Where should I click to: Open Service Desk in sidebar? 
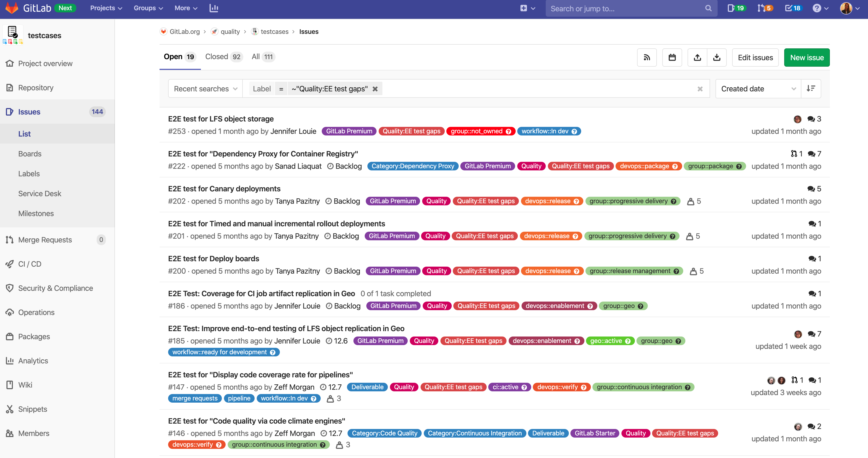point(40,194)
